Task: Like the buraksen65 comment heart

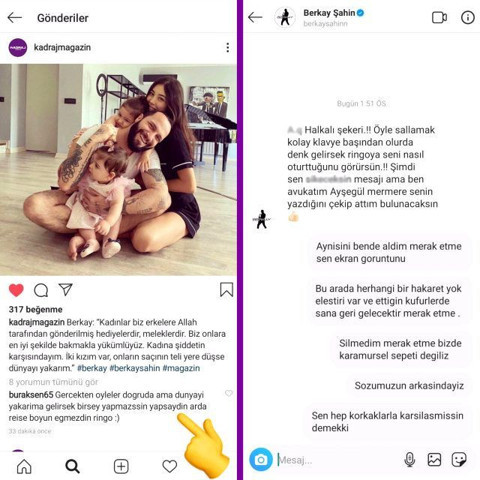Action: tap(229, 393)
